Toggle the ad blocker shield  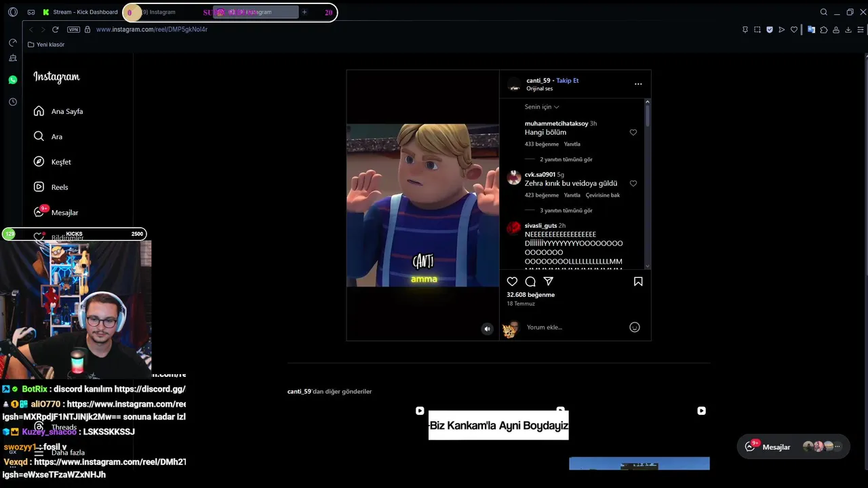(770, 30)
